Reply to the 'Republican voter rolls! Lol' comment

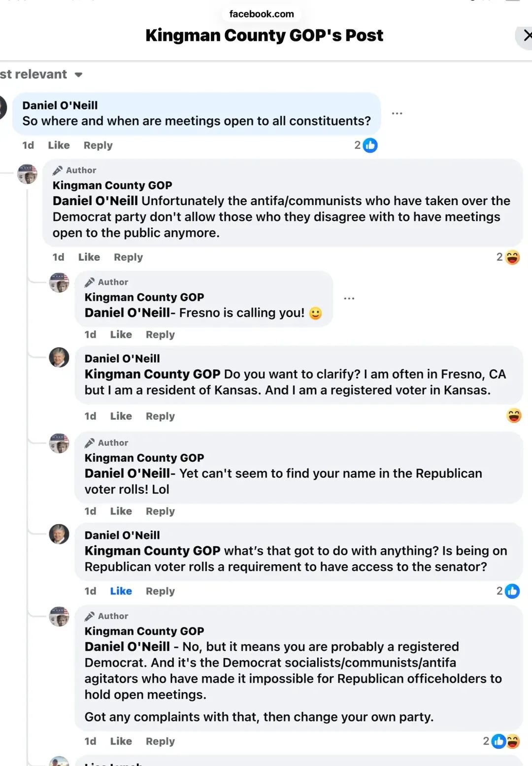[160, 511]
